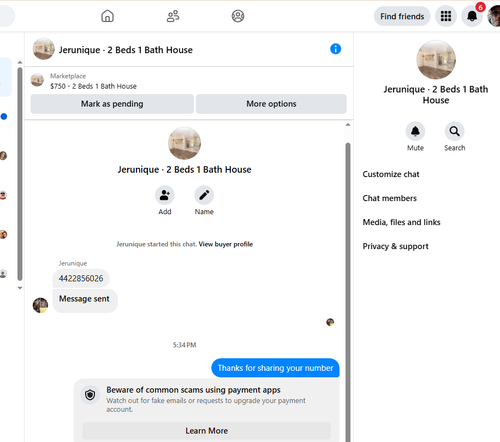Expand Privacy & support section
This screenshot has width=500, height=442.
[x=395, y=246]
